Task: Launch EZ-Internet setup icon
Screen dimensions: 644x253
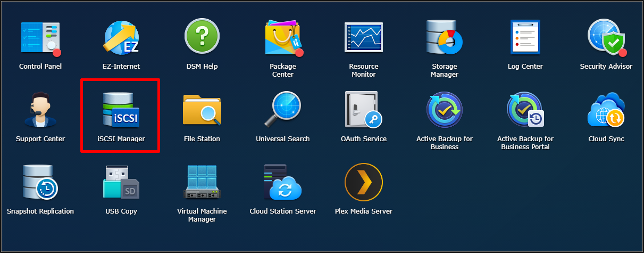Action: point(121,37)
